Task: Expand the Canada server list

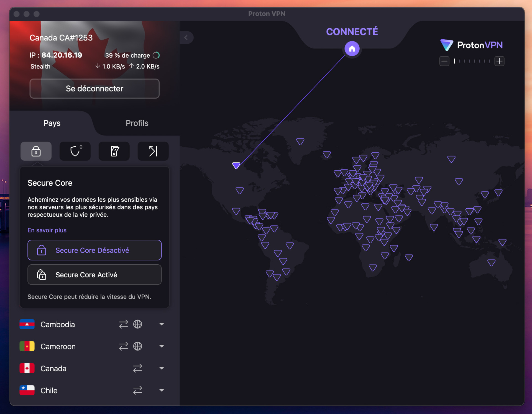Action: pos(162,368)
